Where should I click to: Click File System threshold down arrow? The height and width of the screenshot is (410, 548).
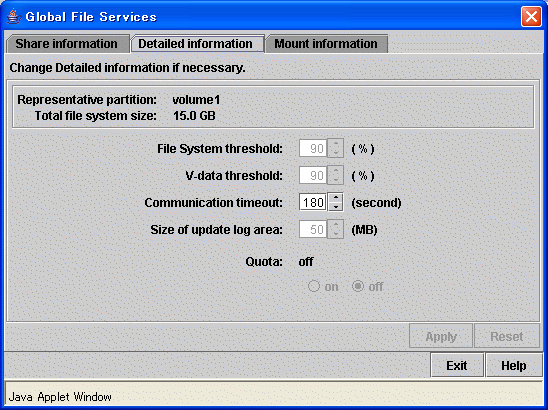[x=336, y=153]
